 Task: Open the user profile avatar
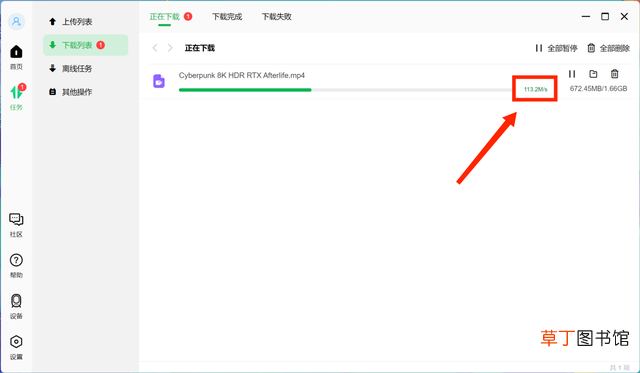tap(16, 21)
